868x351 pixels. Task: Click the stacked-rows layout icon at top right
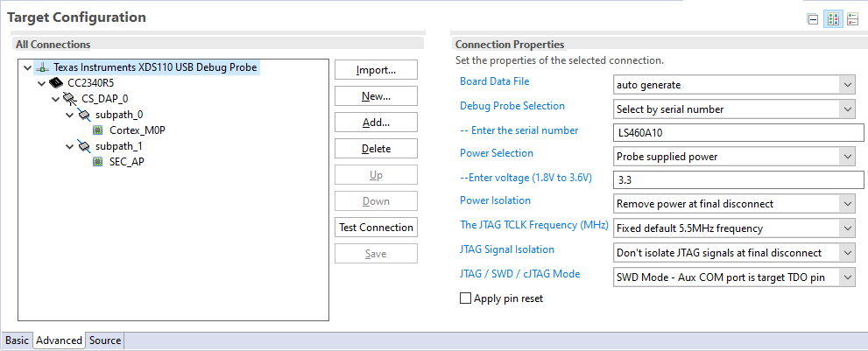pos(853,19)
